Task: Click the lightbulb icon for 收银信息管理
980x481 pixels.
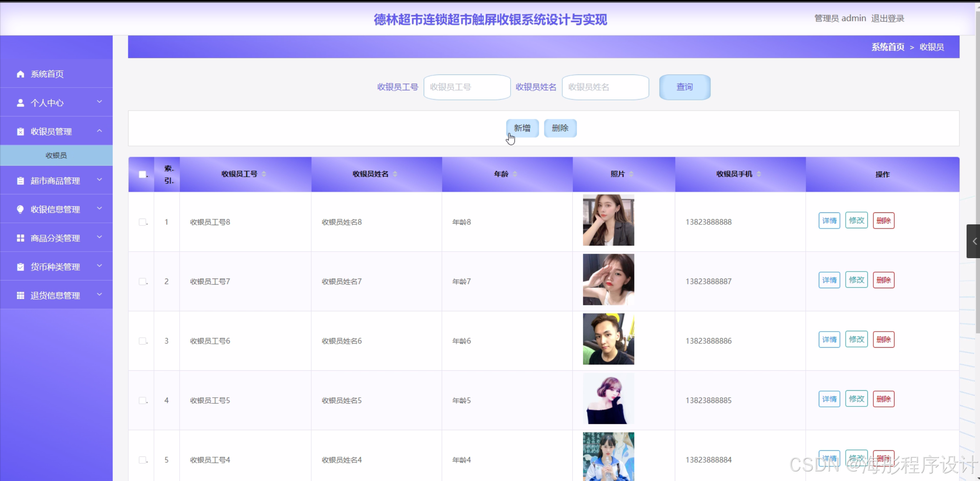Action: pos(20,209)
